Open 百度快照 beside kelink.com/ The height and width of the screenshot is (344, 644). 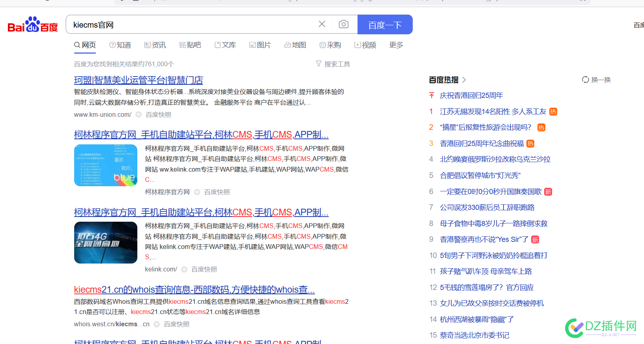(204, 269)
